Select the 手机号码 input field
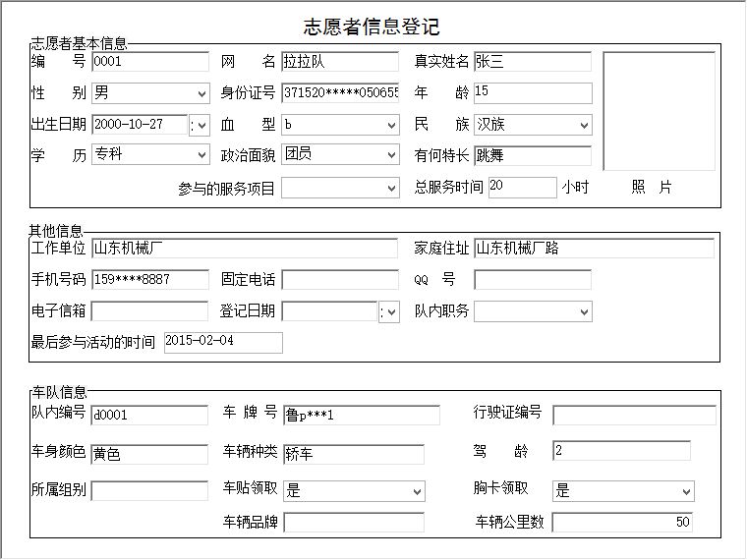This screenshot has height=560, width=747. [150, 280]
